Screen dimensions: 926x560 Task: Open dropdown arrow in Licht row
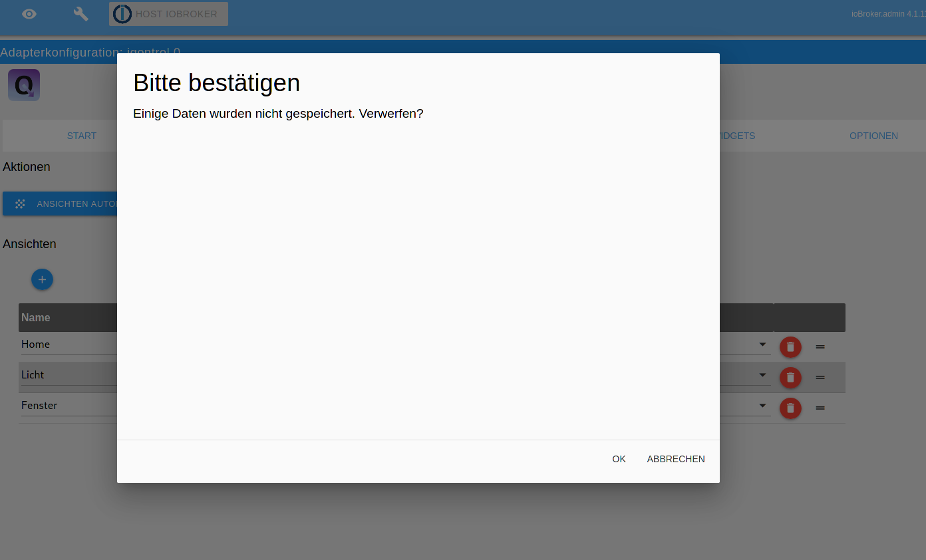pos(762,375)
